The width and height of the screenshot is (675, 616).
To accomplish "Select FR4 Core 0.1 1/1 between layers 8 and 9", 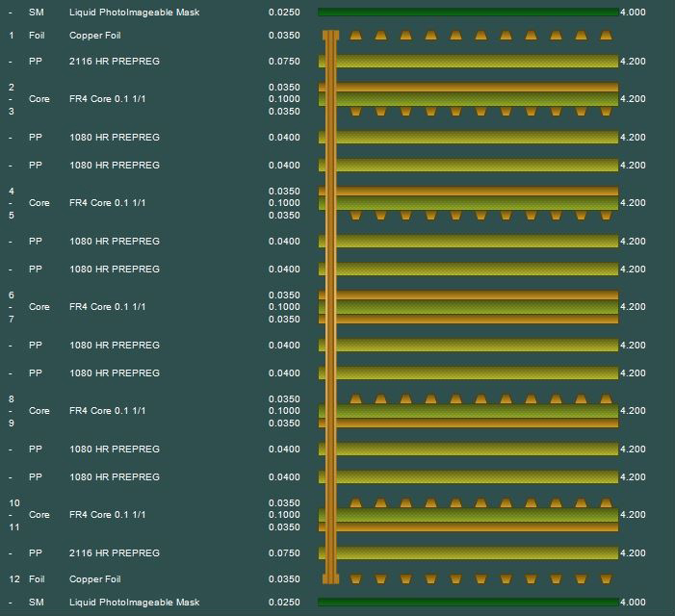I will click(x=107, y=411).
